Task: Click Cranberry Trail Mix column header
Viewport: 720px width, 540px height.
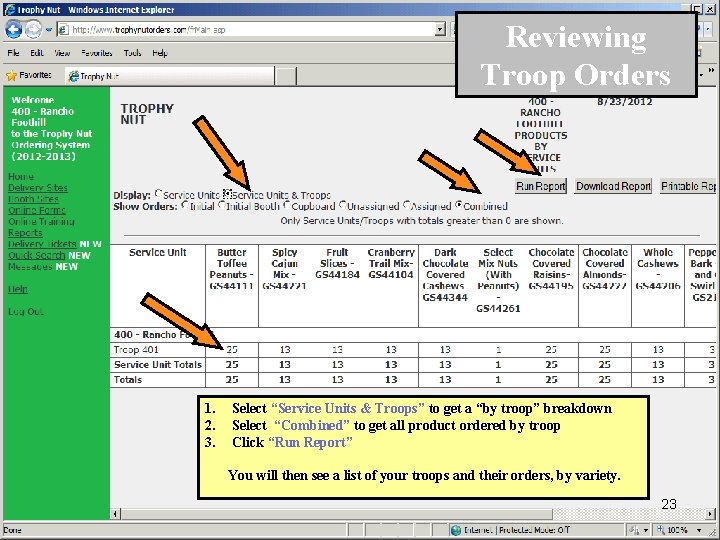Action: tap(391, 264)
